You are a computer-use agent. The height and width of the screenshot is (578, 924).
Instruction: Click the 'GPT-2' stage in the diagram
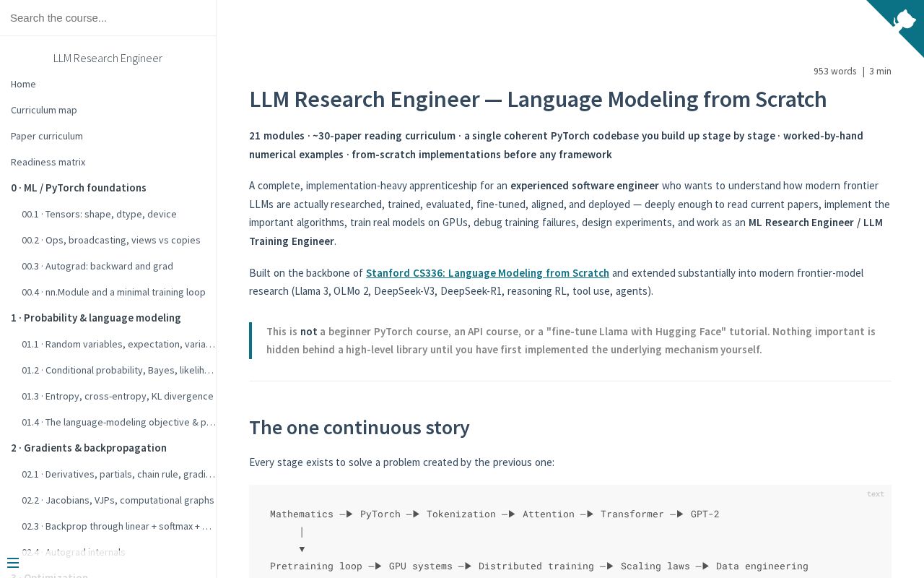coord(705,514)
